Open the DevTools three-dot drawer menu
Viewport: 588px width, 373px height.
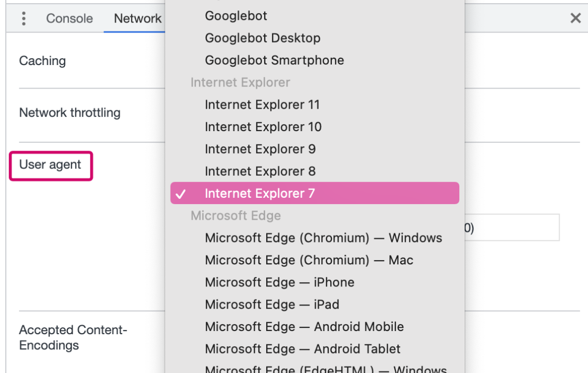click(24, 18)
